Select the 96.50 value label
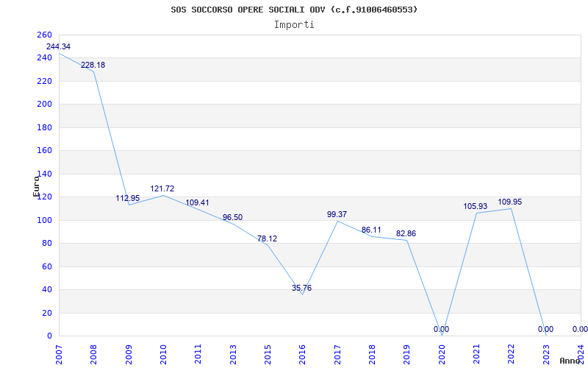The image size is (588, 368). [x=232, y=217]
